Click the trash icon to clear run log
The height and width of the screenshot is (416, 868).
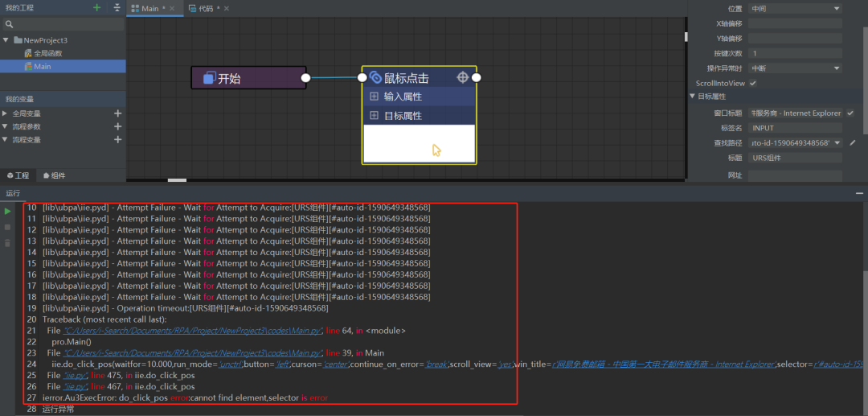pyautogui.click(x=9, y=242)
